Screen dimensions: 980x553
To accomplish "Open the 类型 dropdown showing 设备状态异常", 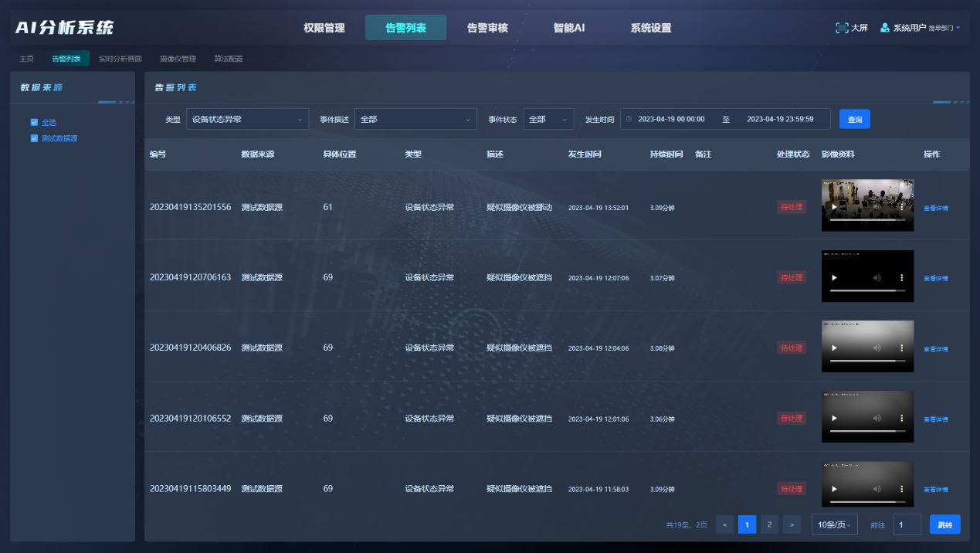I will coord(247,119).
